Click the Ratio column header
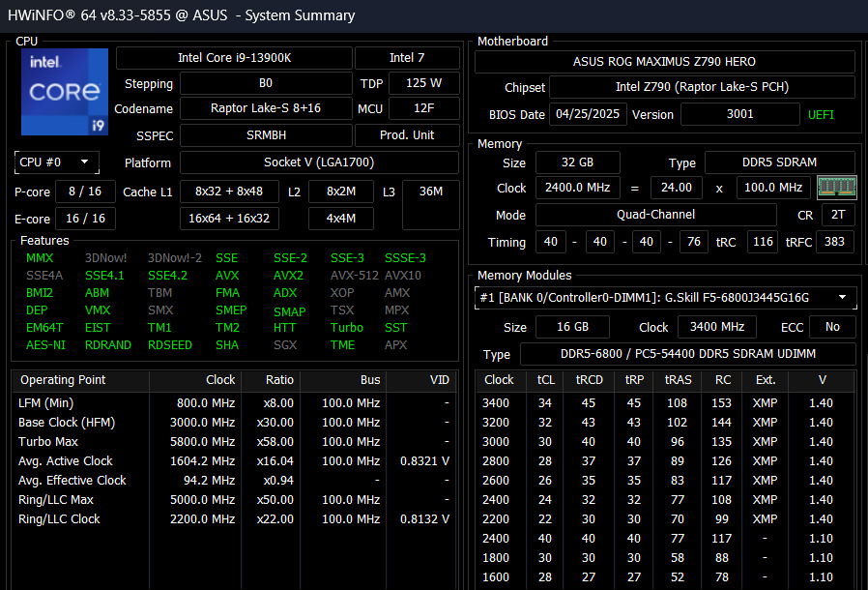 (271, 380)
